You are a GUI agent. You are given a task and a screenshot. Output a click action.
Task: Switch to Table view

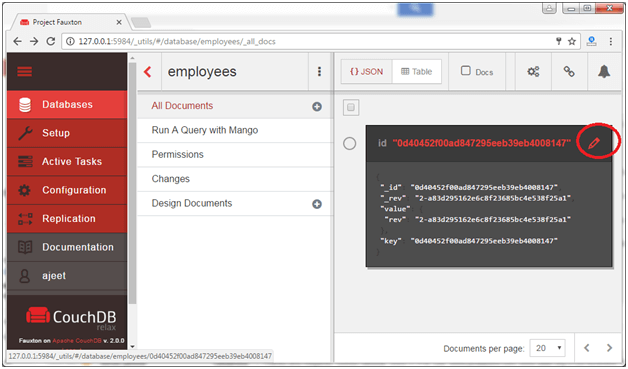(x=417, y=72)
